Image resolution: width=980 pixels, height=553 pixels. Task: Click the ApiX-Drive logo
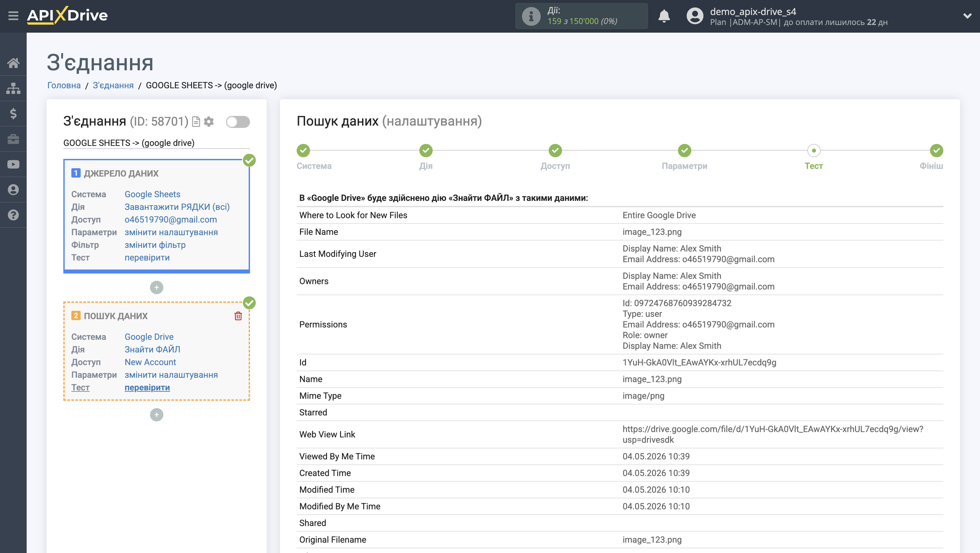(67, 16)
